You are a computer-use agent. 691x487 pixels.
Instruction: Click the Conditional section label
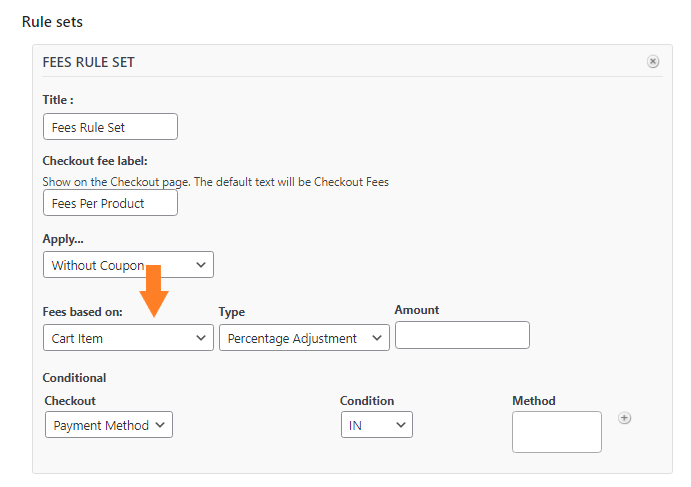coord(74,378)
